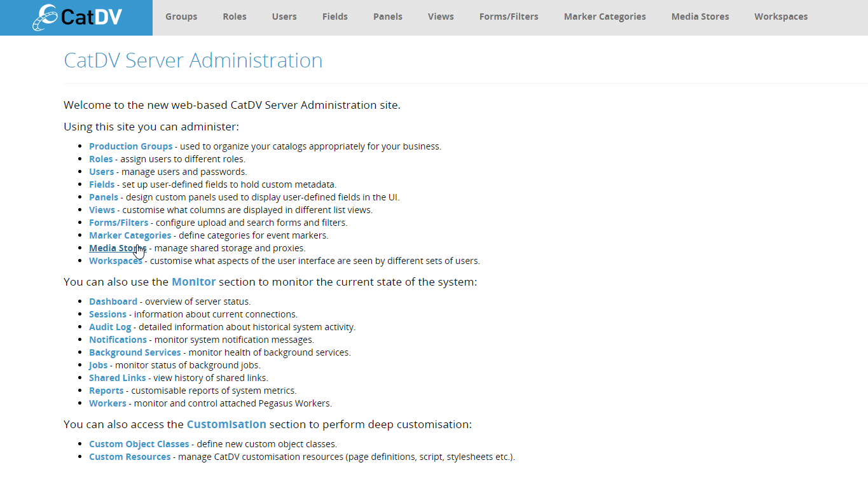This screenshot has height=500, width=868.
Task: Open the Forms/Filters link in the list
Action: [x=118, y=223]
